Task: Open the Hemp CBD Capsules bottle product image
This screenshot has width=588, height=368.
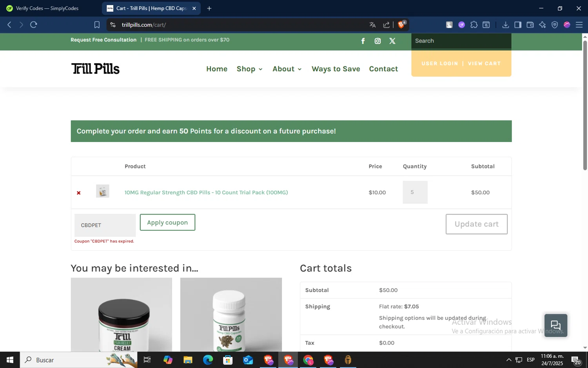Action: (231, 315)
